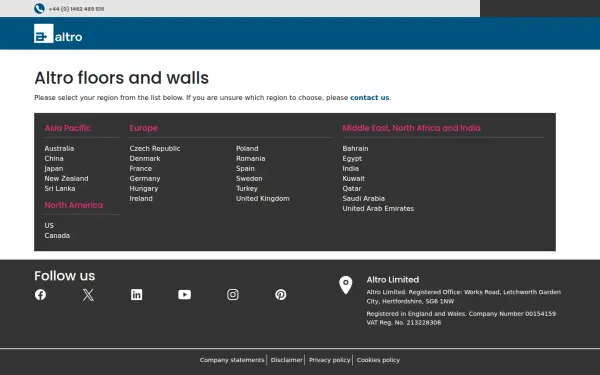Viewport: 600px width, 375px height.
Task: Click the Europe heading
Action: click(143, 128)
